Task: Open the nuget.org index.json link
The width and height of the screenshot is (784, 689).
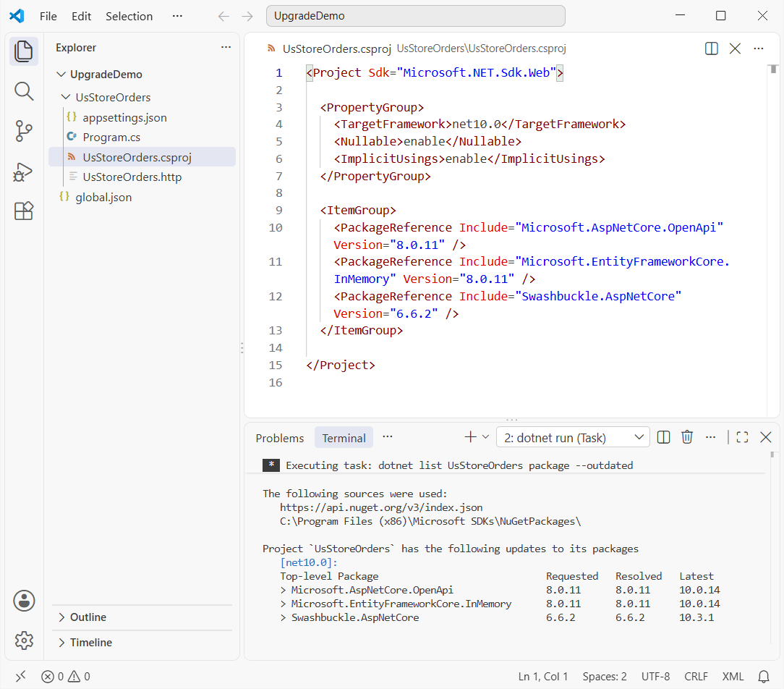Action: [381, 507]
